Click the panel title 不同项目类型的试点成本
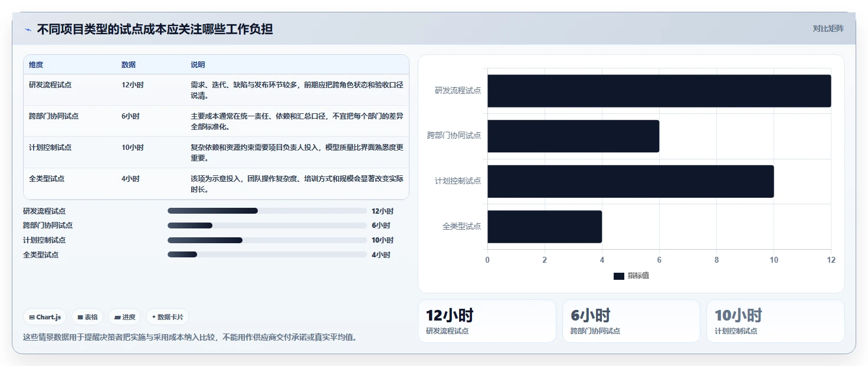The width and height of the screenshot is (868, 366). [155, 30]
